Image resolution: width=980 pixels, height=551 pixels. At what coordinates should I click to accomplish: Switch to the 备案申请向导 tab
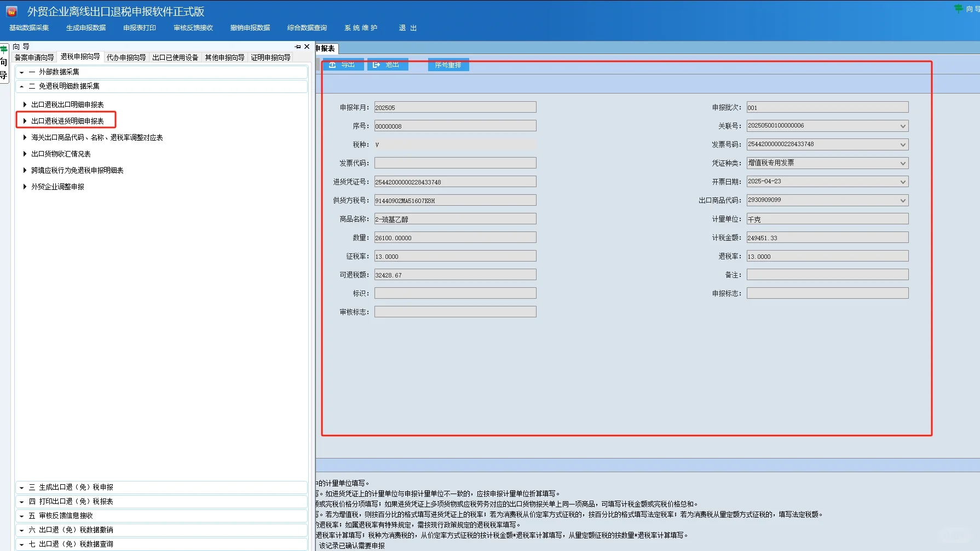pos(34,57)
